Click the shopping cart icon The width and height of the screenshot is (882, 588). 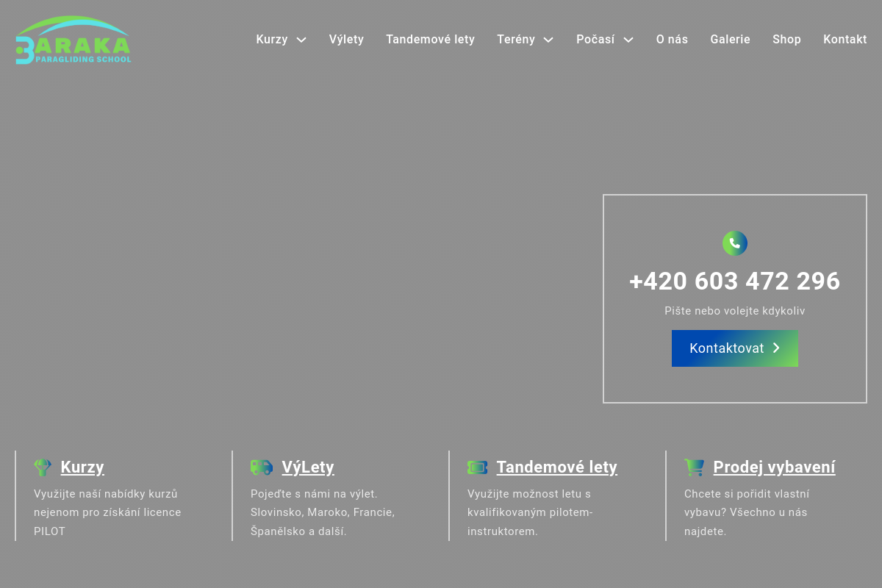click(x=694, y=467)
